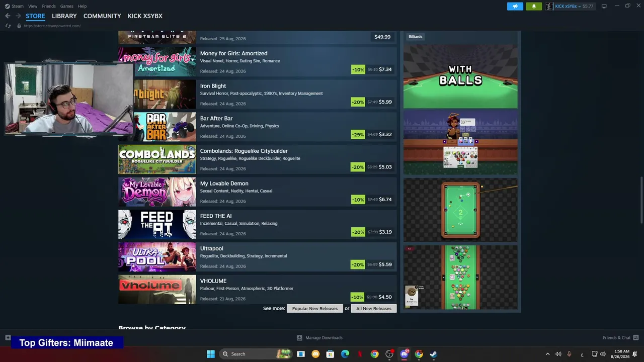Open Money for Girls: Amortized listing
Viewport: 644px width, 362px height.
click(258, 62)
